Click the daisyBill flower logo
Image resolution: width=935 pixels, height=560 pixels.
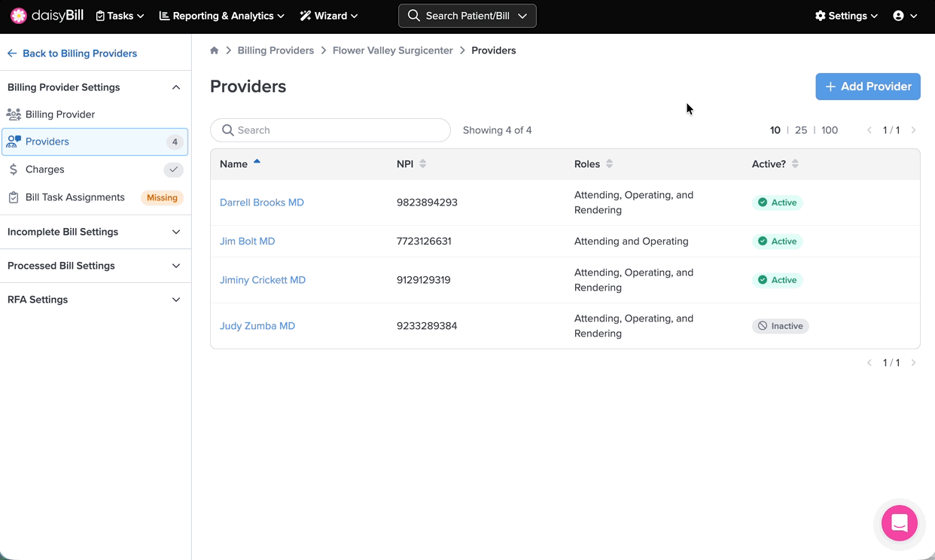coord(19,16)
